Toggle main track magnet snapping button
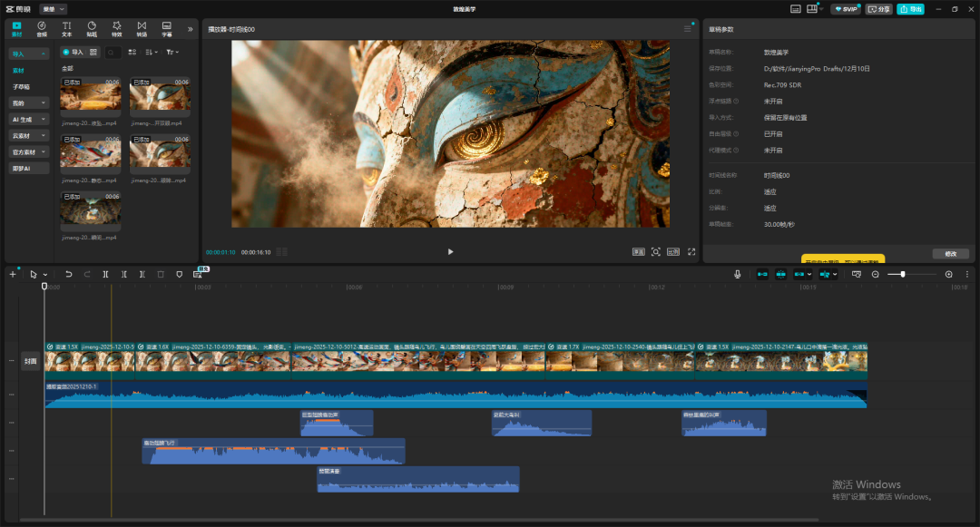The width and height of the screenshot is (980, 527). pos(761,274)
